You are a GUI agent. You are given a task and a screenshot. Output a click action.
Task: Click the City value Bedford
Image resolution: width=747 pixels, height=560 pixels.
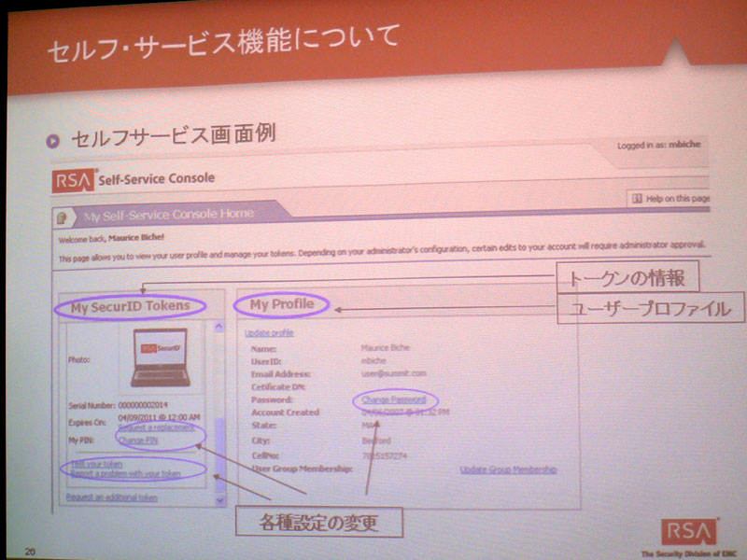click(x=376, y=441)
